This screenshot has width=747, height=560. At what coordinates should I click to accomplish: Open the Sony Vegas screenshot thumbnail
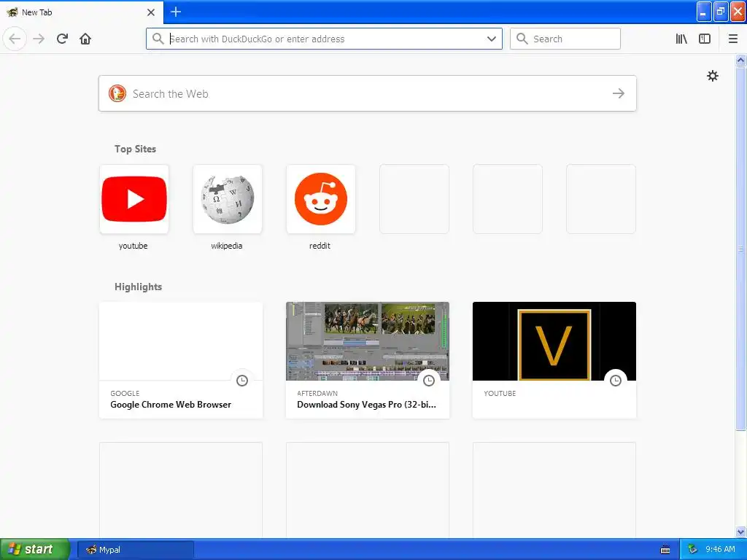coord(368,341)
